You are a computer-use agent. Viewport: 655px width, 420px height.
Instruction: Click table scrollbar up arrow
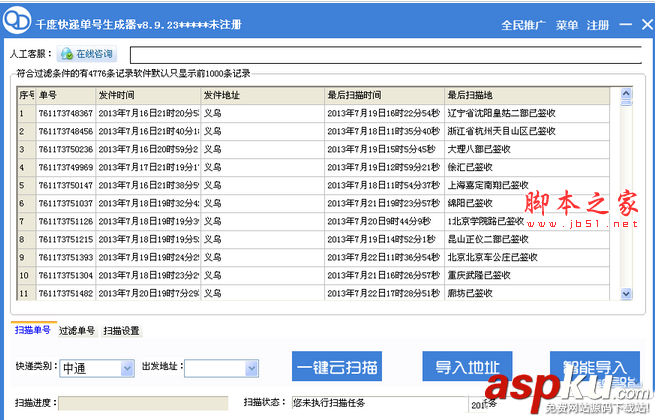pos(626,94)
